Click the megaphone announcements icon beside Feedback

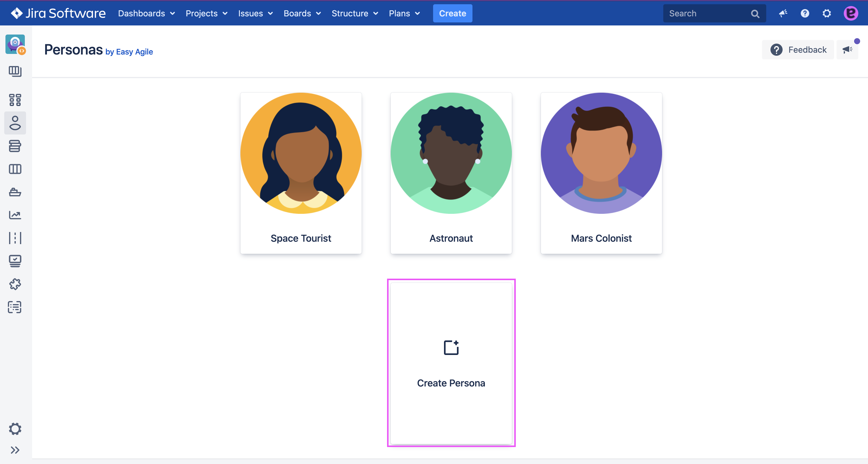(847, 50)
